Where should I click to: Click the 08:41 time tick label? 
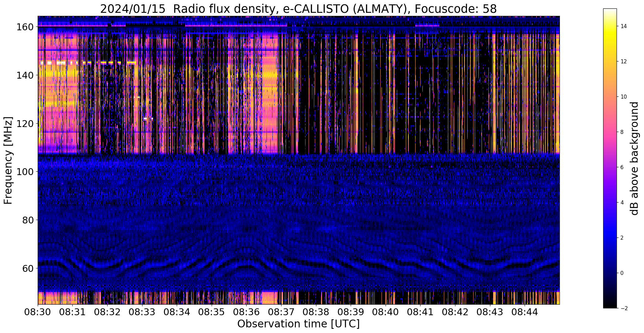(420, 311)
